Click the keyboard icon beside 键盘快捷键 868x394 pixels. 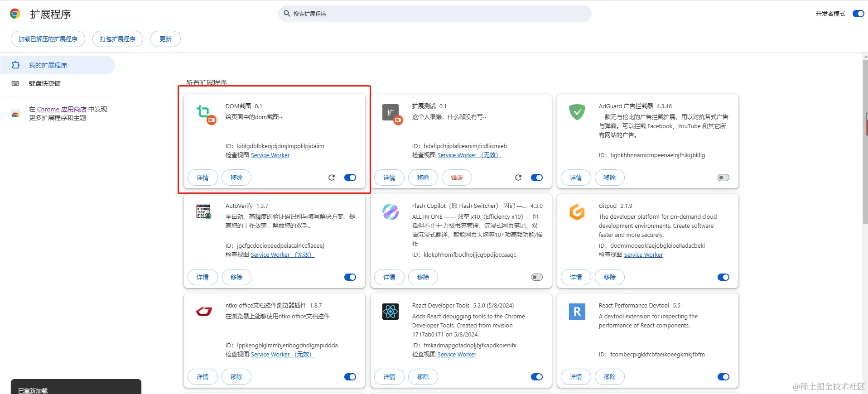pyautogui.click(x=15, y=83)
